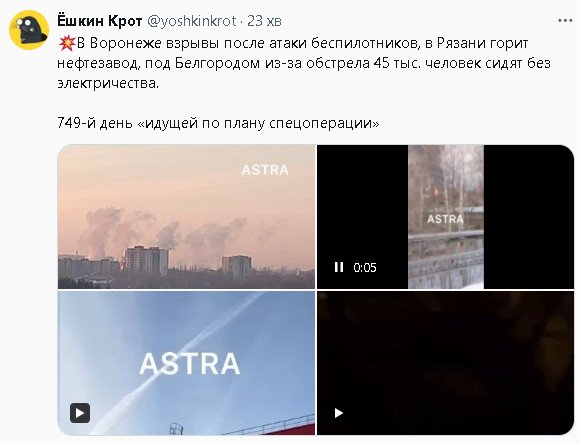This screenshot has height=443, width=580.
Task: Open @yoshkinkrot handle link
Action: (x=192, y=21)
